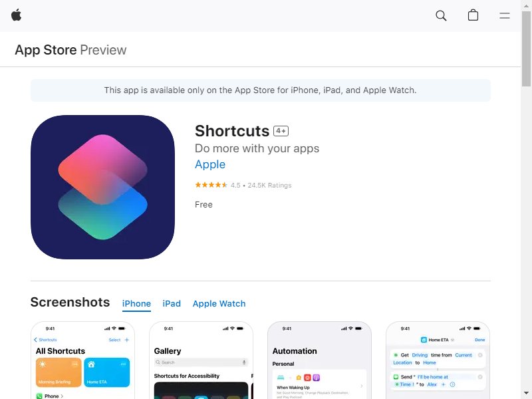The image size is (532, 399).
Task: Open the Gallery screenshot thumbnail
Action: 201,360
